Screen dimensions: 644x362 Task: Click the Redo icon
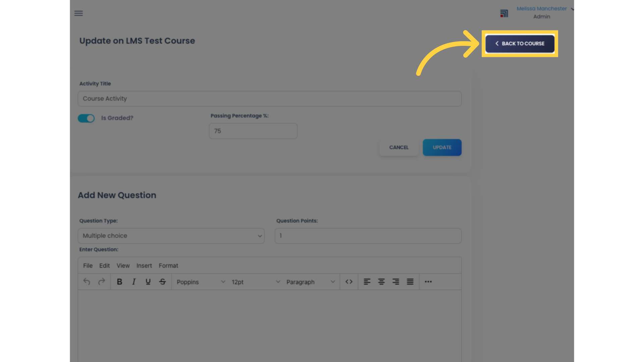[101, 282]
